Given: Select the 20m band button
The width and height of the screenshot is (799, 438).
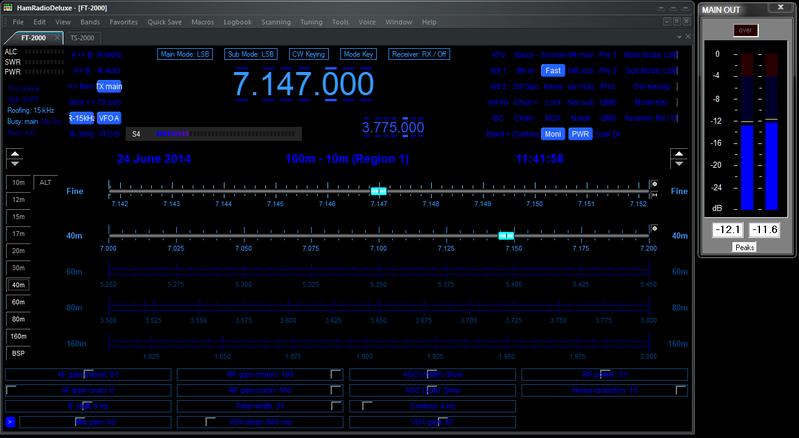Looking at the screenshot, I should [x=18, y=251].
